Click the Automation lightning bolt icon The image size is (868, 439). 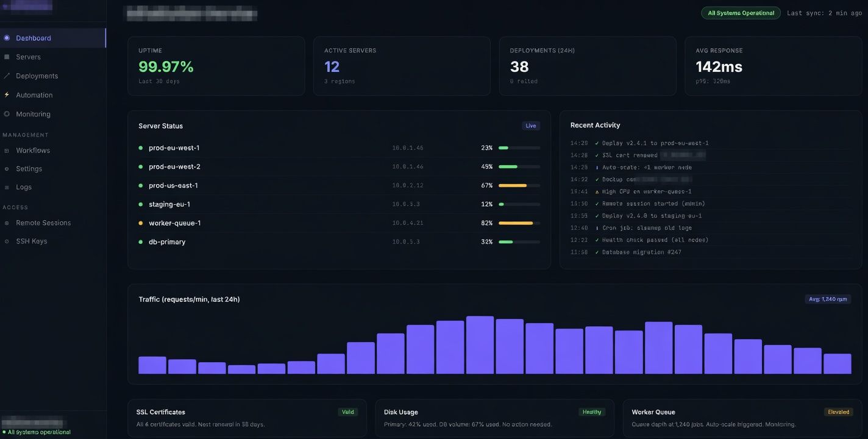(x=7, y=95)
